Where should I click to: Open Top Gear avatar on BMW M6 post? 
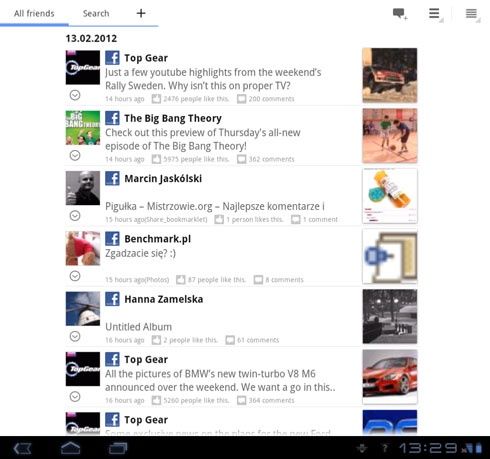pos(83,369)
